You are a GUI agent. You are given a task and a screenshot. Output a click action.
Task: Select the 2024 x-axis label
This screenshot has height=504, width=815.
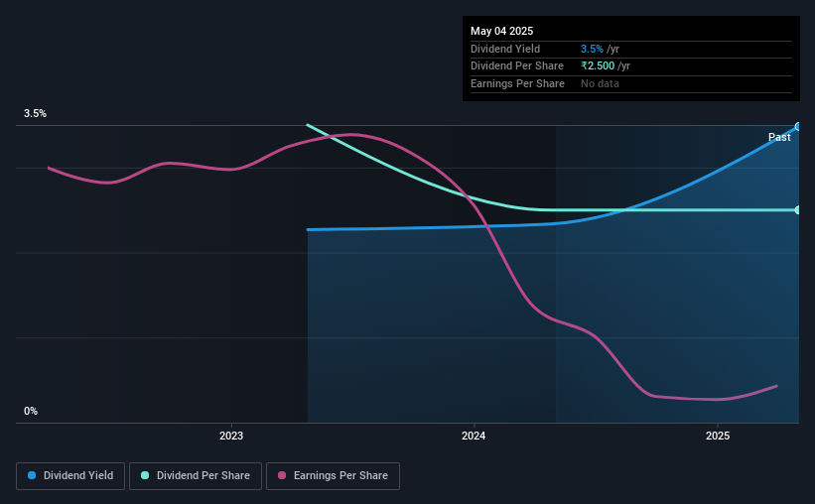(x=474, y=436)
